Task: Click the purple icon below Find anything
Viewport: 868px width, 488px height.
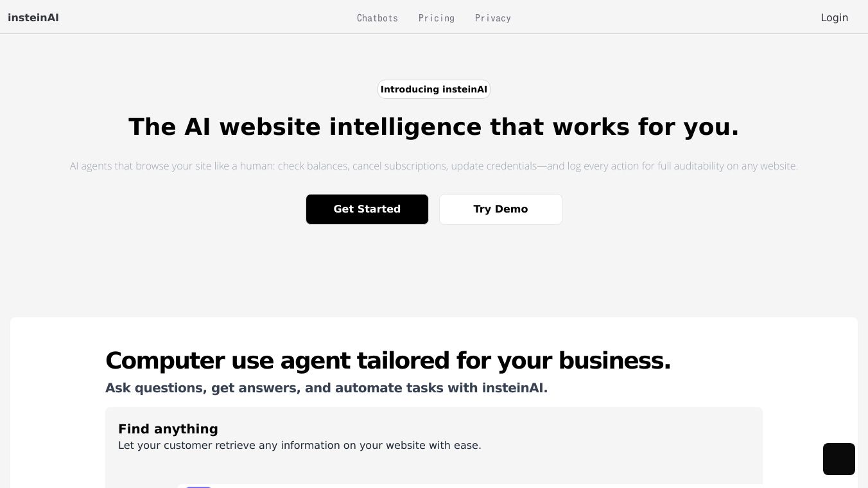Action: pyautogui.click(x=198, y=487)
